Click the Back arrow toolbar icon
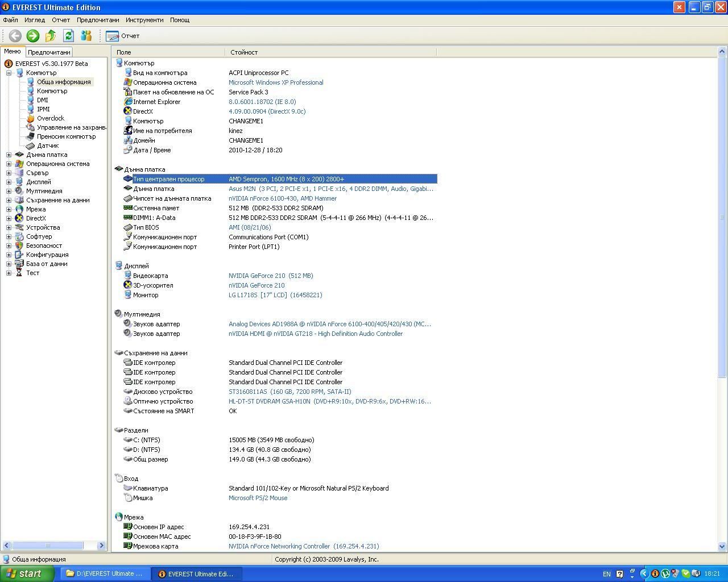728x582 pixels. (x=15, y=36)
